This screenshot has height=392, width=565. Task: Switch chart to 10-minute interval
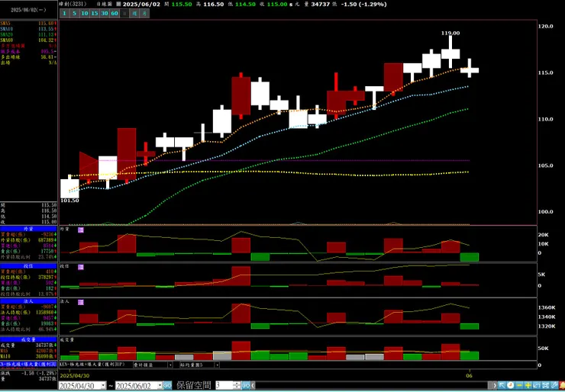coord(84,13)
